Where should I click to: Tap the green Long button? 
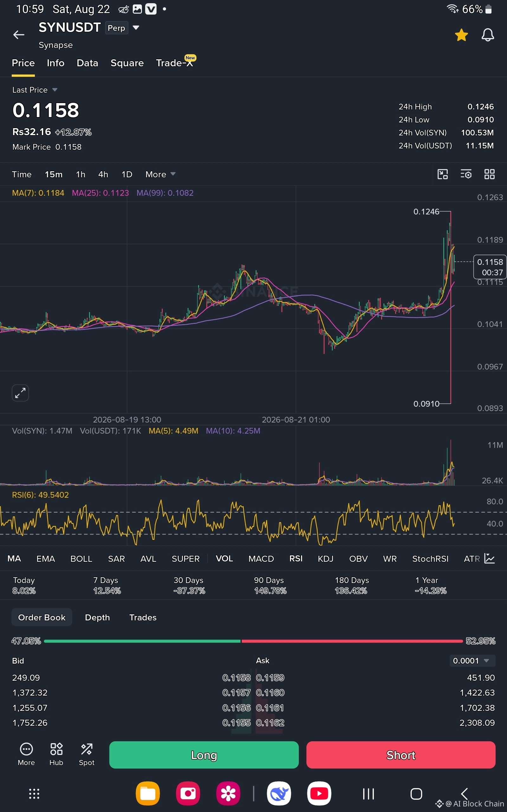204,755
